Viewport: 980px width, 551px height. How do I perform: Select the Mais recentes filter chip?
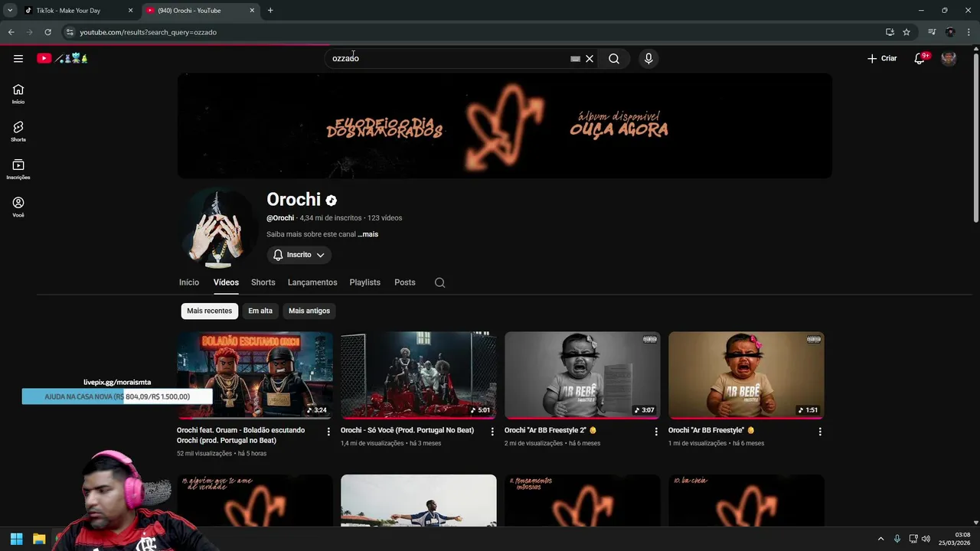pos(209,311)
